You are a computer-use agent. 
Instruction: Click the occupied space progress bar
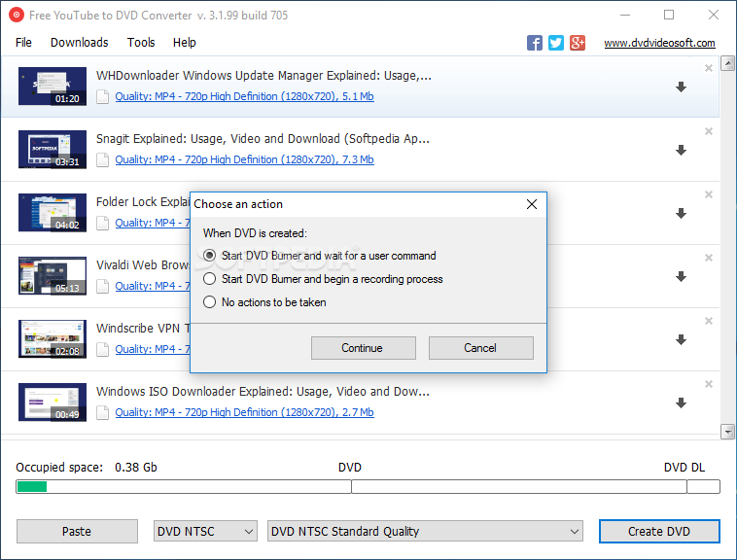[x=368, y=487]
